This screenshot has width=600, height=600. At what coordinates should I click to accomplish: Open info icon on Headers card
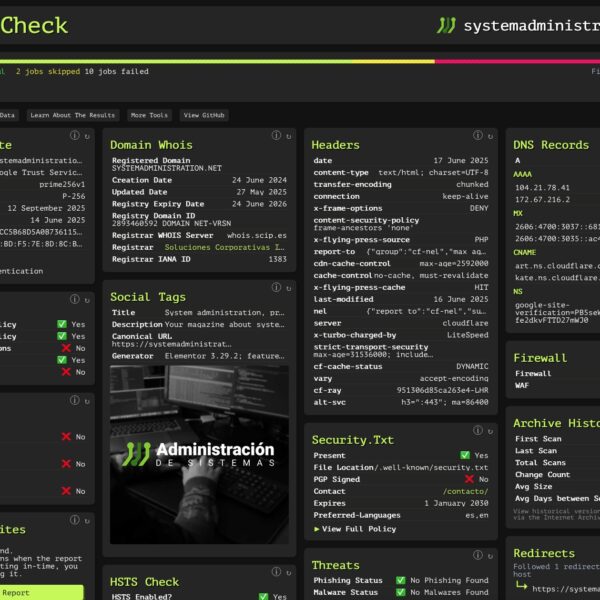coord(478,135)
